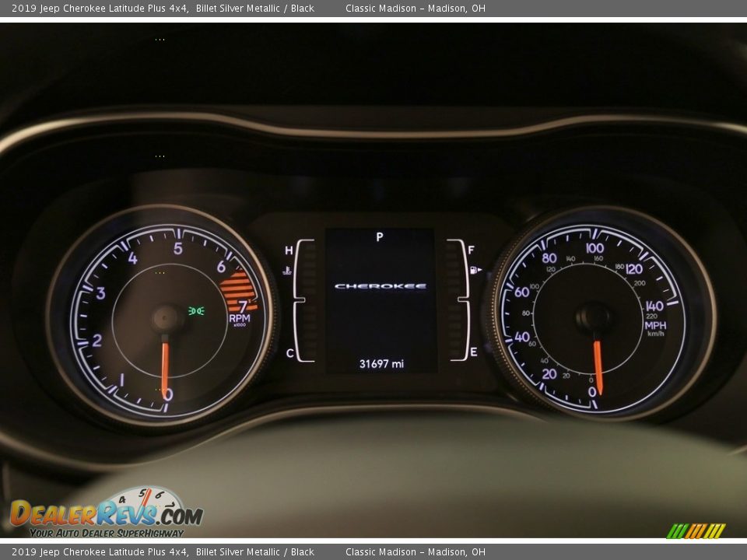Screen dimensions: 747x560
Task: Click the tachometer's orange needle
Action: (165, 369)
